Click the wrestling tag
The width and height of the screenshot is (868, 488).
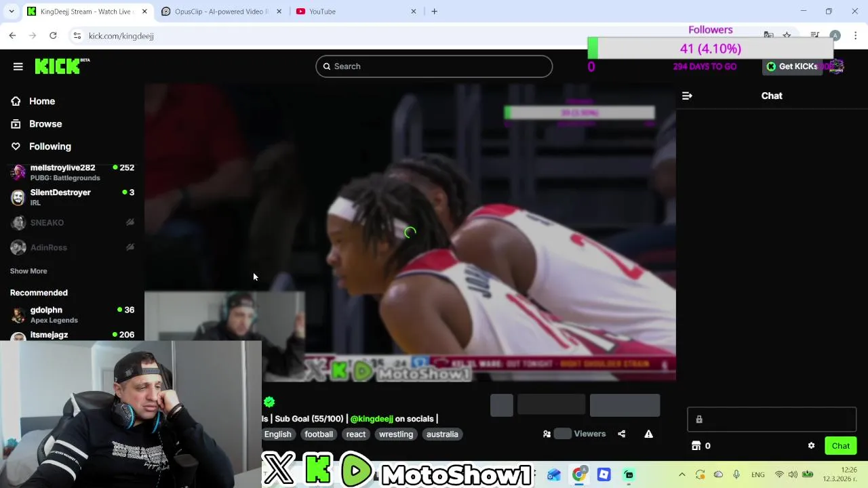click(x=396, y=434)
